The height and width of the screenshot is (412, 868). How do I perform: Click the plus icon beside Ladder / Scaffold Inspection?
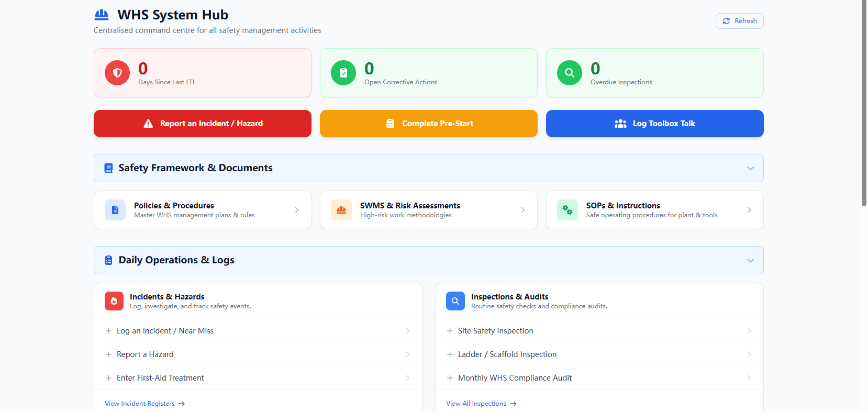pos(450,354)
